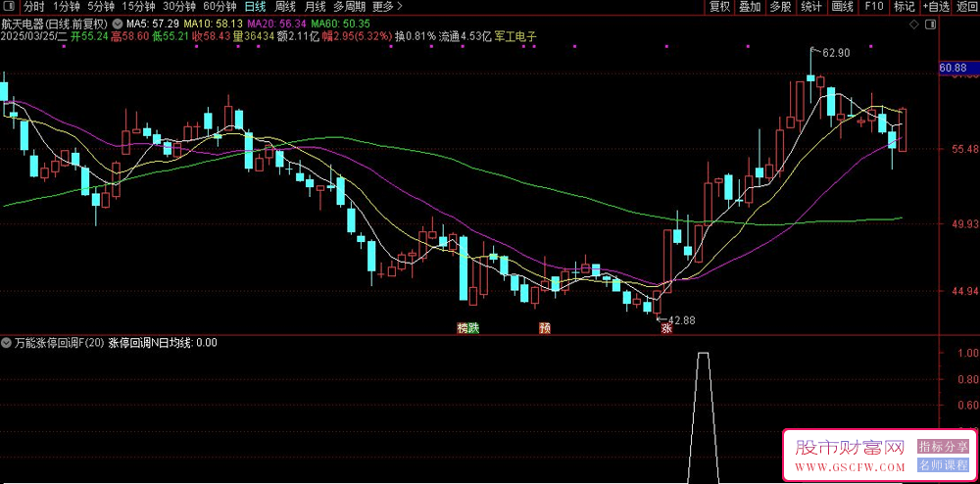Click the MA5: 57.29 indicator label

tap(153, 24)
